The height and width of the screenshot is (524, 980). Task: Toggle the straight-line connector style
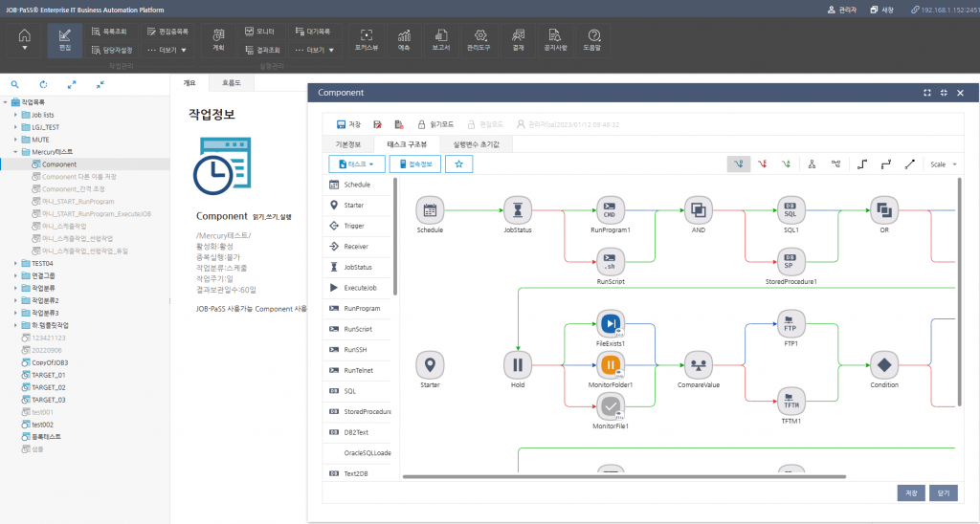[909, 164]
